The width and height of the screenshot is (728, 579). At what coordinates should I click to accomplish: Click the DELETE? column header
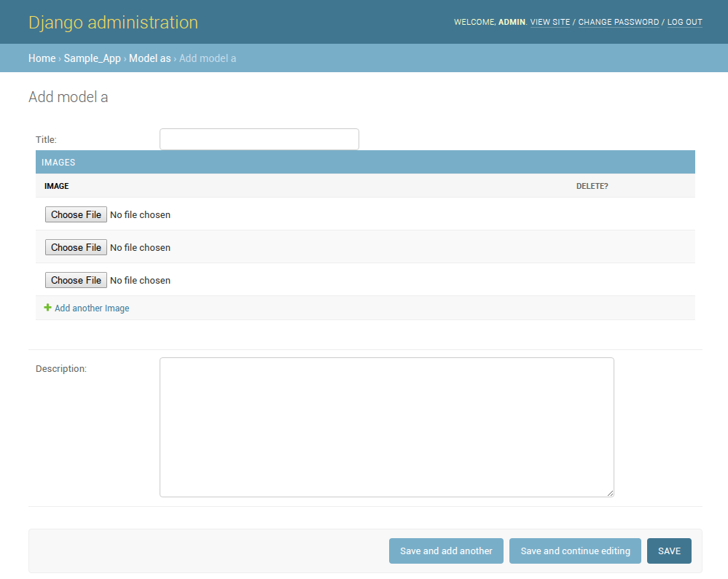592,186
